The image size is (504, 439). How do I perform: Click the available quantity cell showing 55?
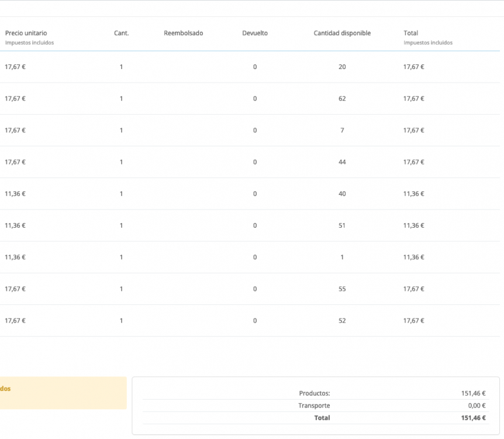pyautogui.click(x=342, y=289)
